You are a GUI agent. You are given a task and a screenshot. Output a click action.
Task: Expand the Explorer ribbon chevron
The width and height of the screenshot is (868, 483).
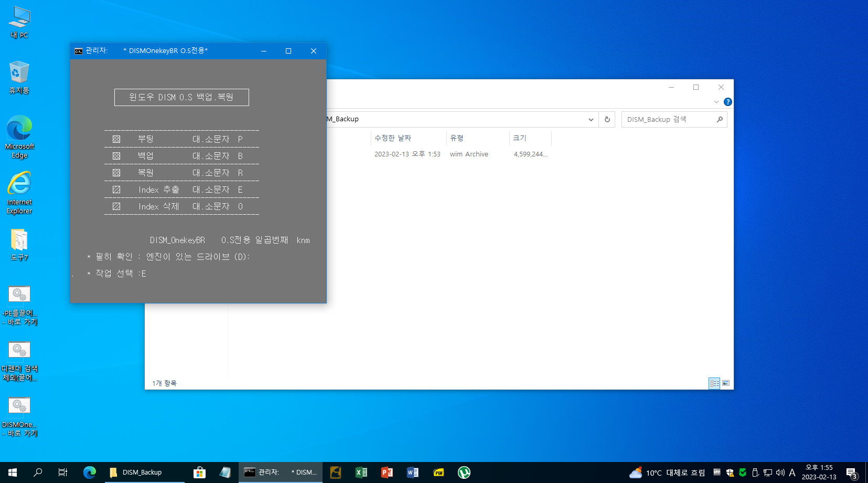(x=716, y=102)
